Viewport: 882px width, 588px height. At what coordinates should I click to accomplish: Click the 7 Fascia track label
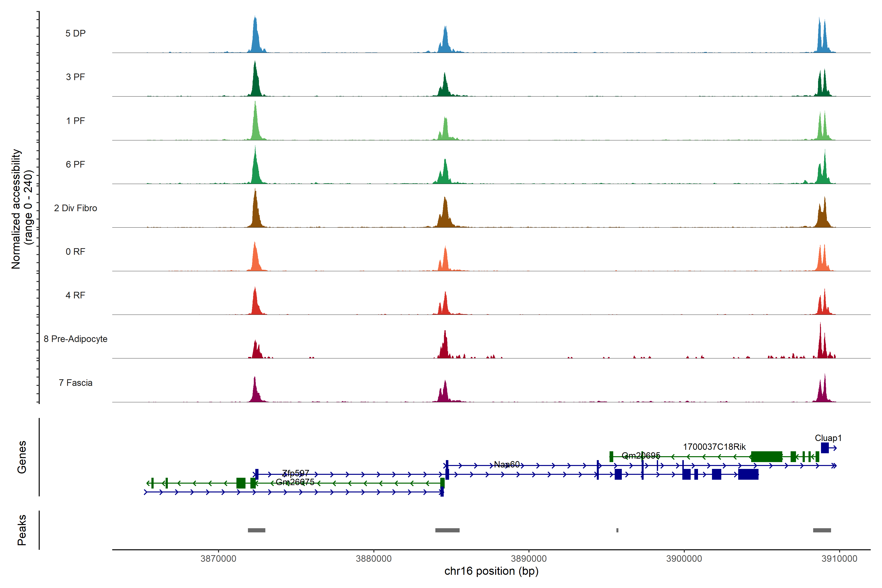pyautogui.click(x=75, y=383)
